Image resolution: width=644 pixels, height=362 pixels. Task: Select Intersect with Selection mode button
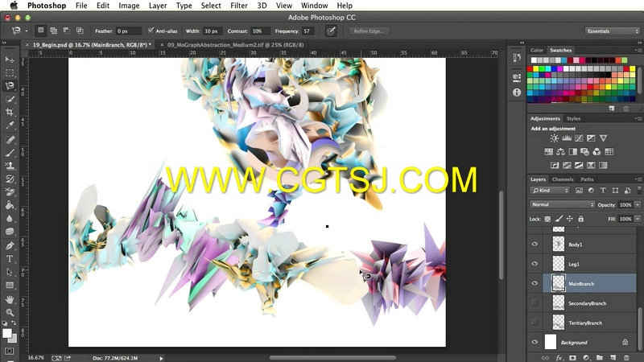[80, 31]
